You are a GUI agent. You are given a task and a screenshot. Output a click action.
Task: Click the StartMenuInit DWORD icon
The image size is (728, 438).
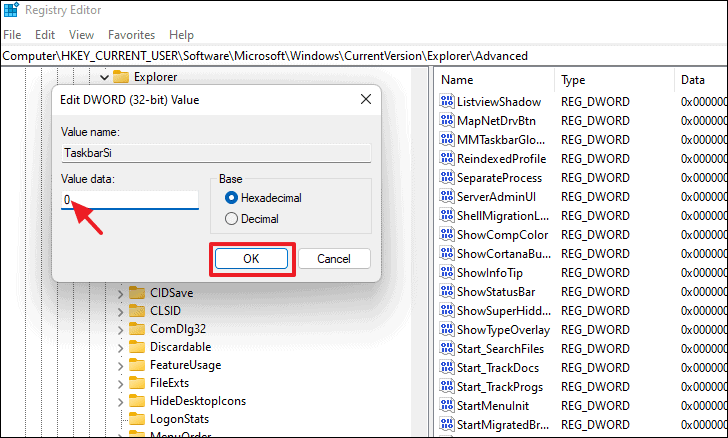click(447, 406)
